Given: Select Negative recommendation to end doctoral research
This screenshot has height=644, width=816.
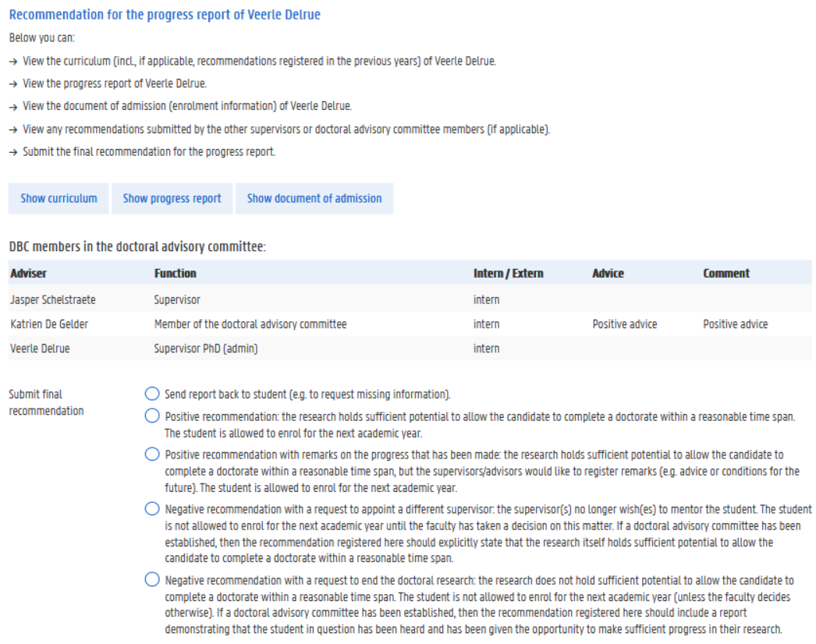Looking at the screenshot, I should click(x=152, y=580).
